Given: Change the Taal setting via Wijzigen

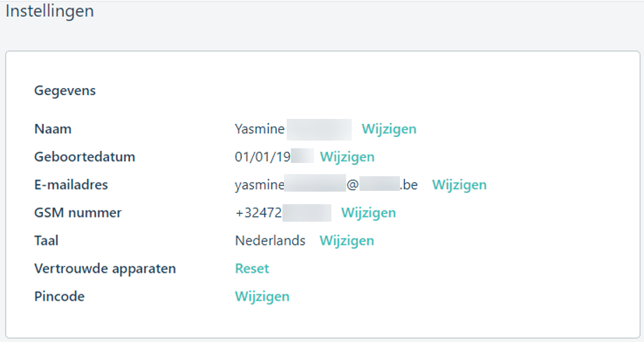Looking at the screenshot, I should 347,241.
